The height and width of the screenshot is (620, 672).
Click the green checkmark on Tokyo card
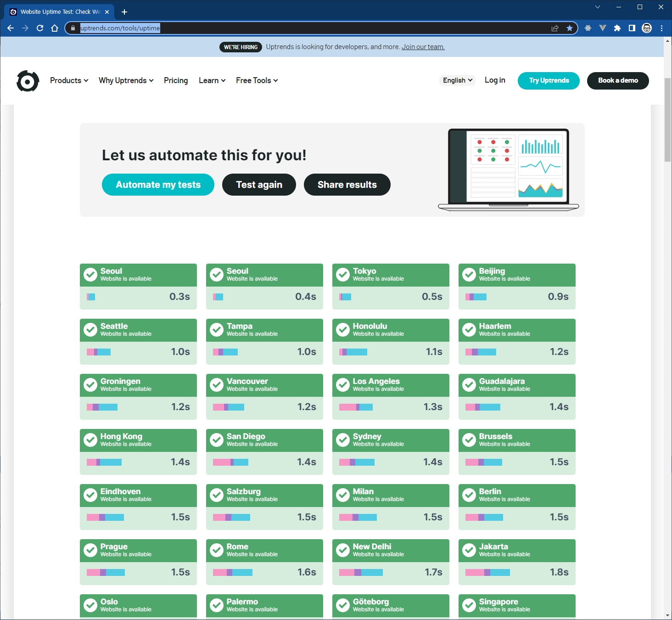pyautogui.click(x=343, y=275)
